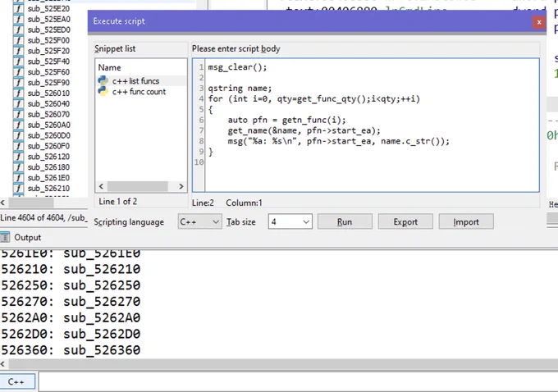Click the Name column header in snippet list

coord(110,67)
